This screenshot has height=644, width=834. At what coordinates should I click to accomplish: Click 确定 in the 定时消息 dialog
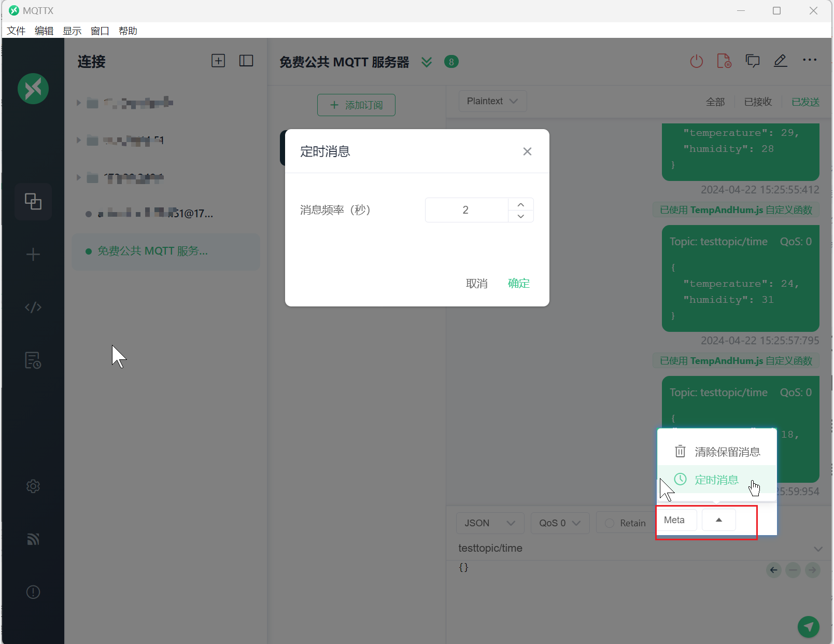point(519,283)
